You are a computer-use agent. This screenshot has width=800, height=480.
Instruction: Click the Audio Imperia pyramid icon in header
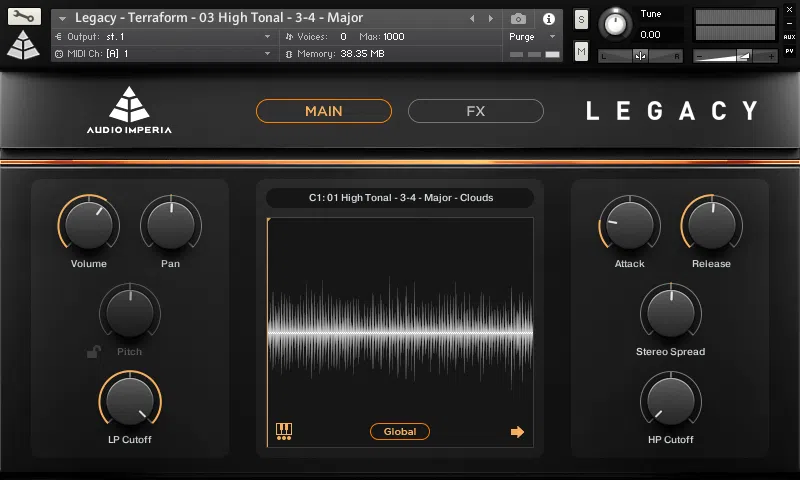23,45
